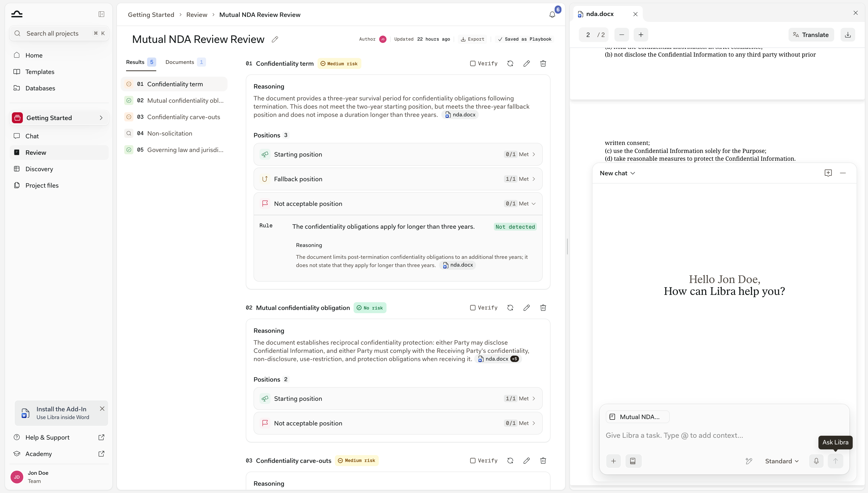Focus the Search all projects field

(59, 33)
